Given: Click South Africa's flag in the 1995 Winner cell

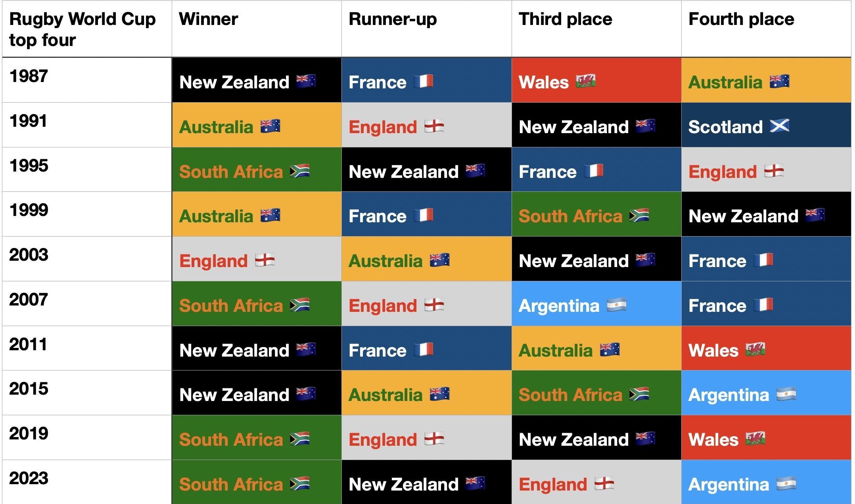Looking at the screenshot, I should (299, 171).
